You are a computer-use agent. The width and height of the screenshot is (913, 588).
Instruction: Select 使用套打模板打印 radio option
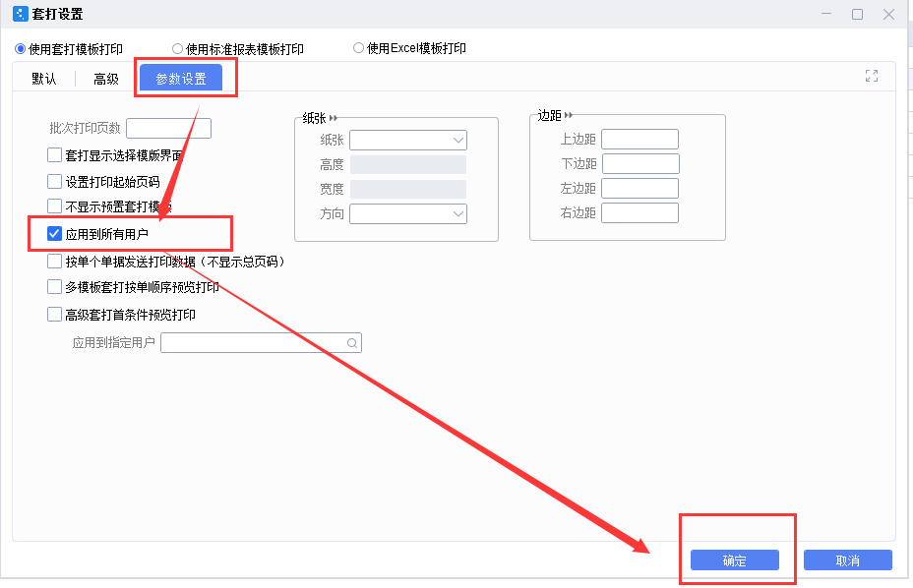click(21, 49)
